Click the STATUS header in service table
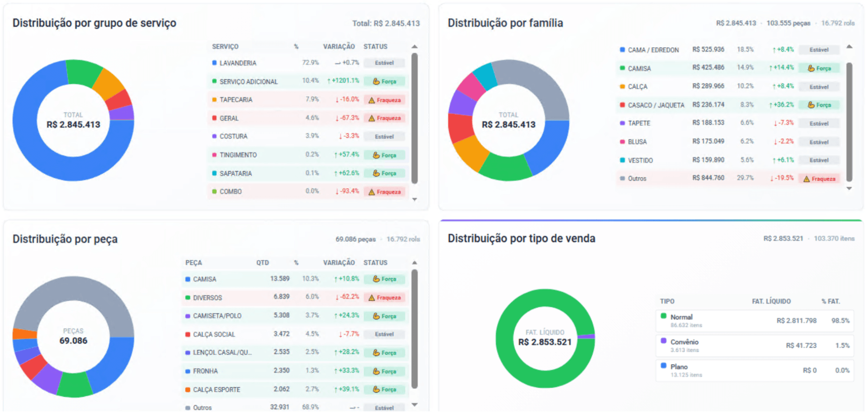The image size is (868, 417). coord(375,47)
